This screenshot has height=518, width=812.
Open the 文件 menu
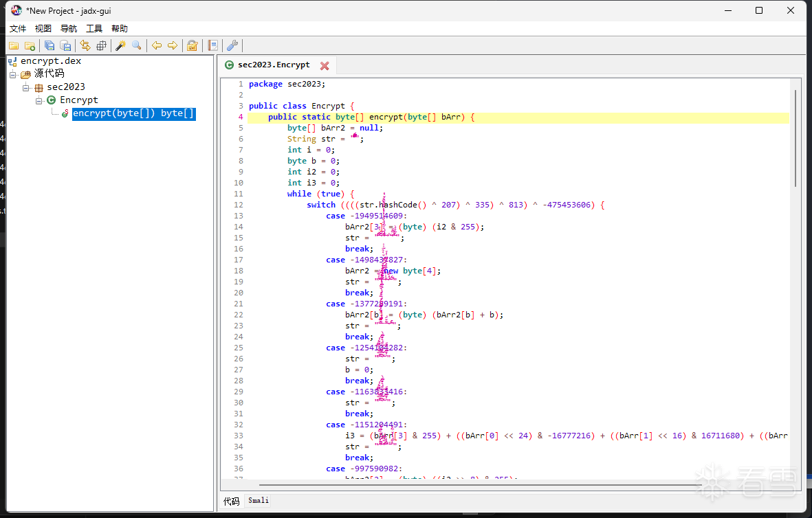18,28
